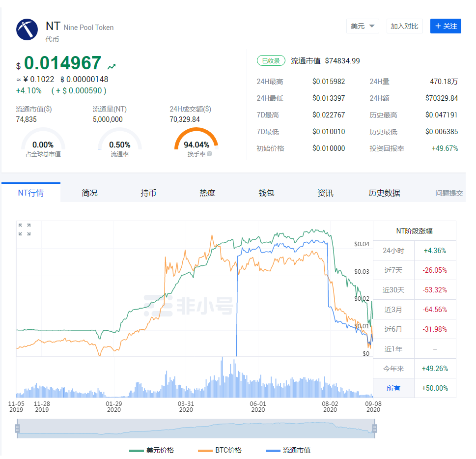Click the 0.014967 price value

[x=62, y=63]
